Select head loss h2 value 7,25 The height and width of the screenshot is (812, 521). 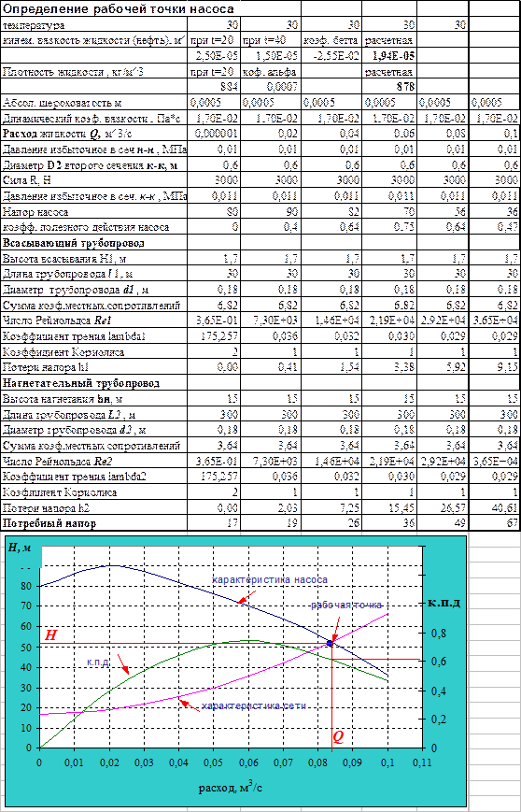tap(348, 507)
